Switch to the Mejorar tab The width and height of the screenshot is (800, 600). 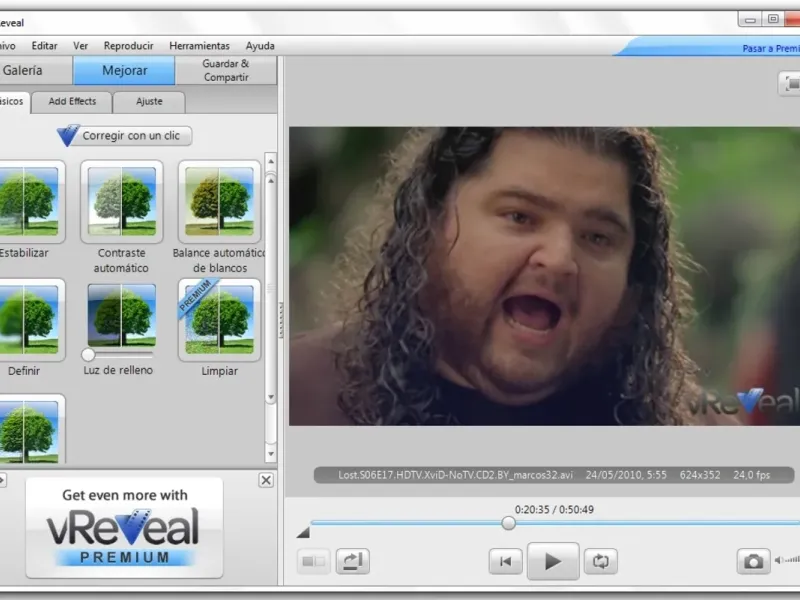click(124, 70)
